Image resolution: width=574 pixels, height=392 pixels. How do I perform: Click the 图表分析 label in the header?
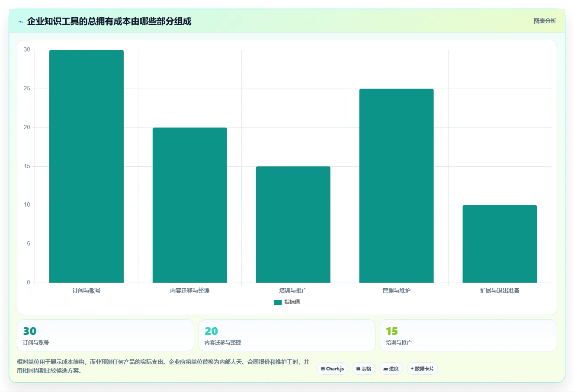click(545, 21)
